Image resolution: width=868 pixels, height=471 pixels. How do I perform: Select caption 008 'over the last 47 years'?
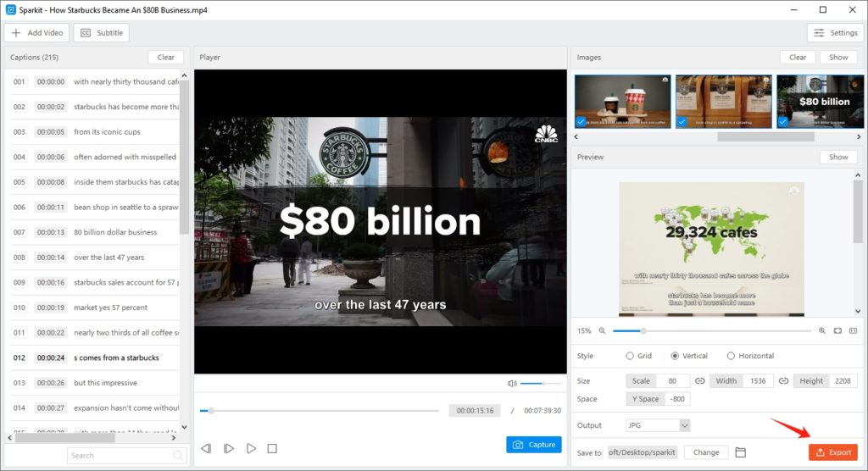click(x=94, y=258)
